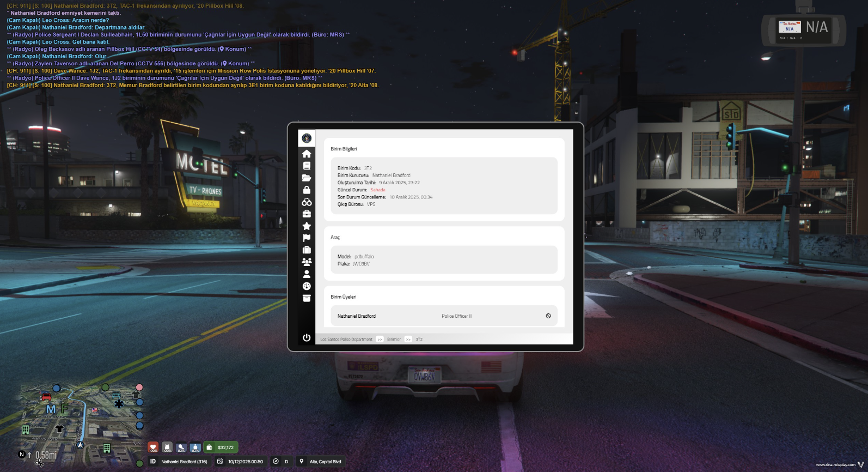The image size is (868, 472).
Task: Click the N/A license plate reader widget
Action: (x=804, y=30)
